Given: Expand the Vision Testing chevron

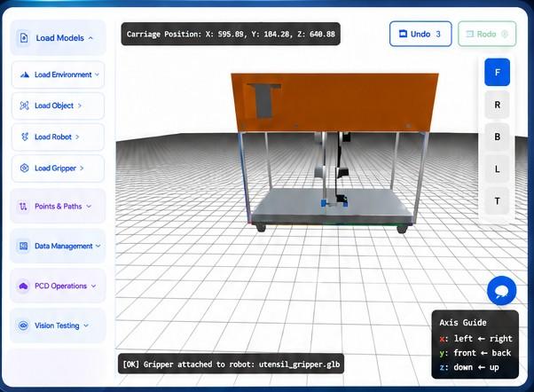Looking at the screenshot, I should [x=86, y=325].
